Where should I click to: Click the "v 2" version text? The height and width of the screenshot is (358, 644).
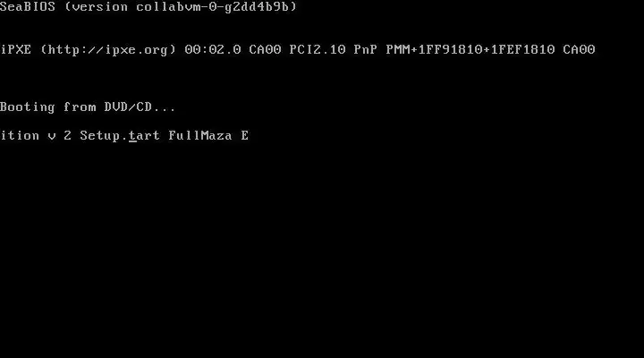click(60, 136)
